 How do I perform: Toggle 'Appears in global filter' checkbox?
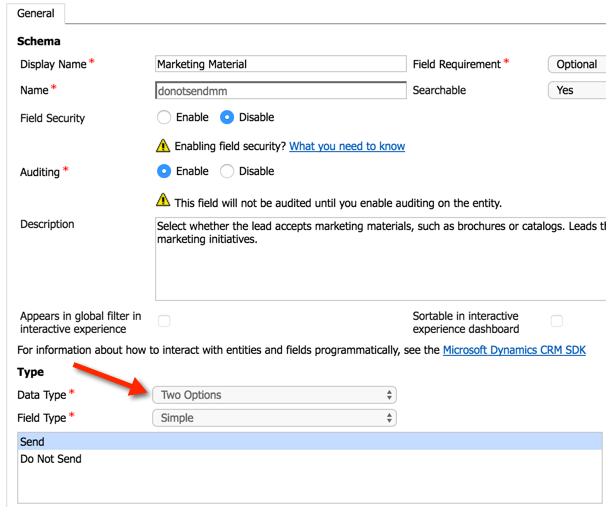[x=164, y=321]
